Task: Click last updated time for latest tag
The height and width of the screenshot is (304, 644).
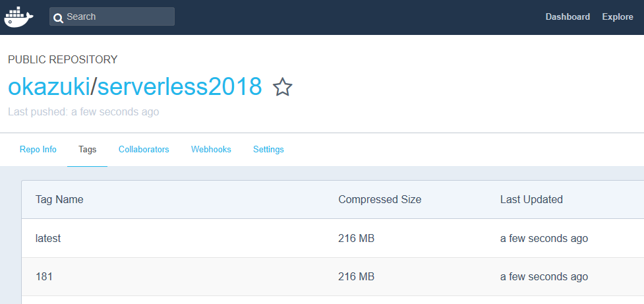Action: [544, 238]
